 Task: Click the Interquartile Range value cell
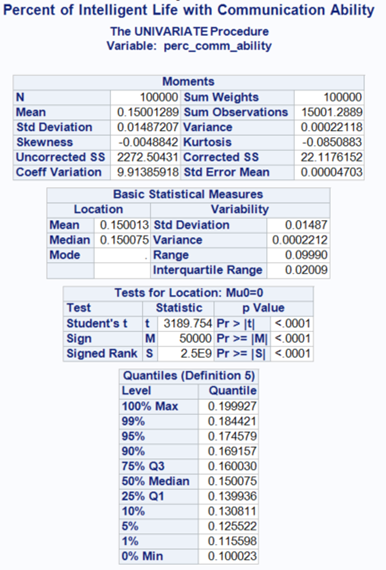coord(298,270)
